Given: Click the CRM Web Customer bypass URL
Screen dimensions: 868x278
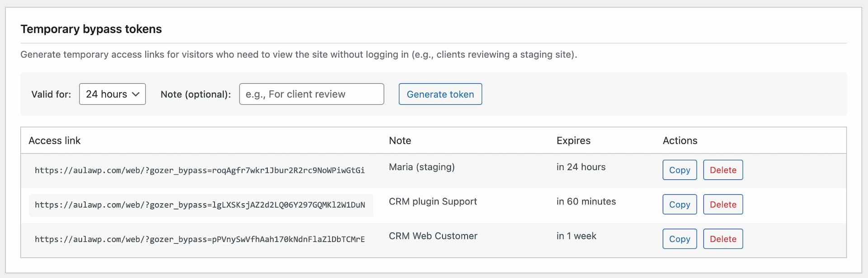Looking at the screenshot, I should coord(199,239).
